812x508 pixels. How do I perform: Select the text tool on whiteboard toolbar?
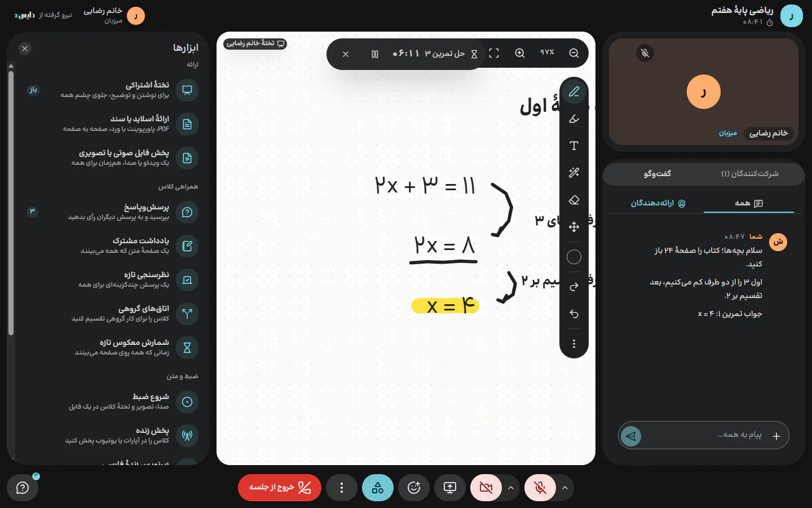(x=574, y=146)
